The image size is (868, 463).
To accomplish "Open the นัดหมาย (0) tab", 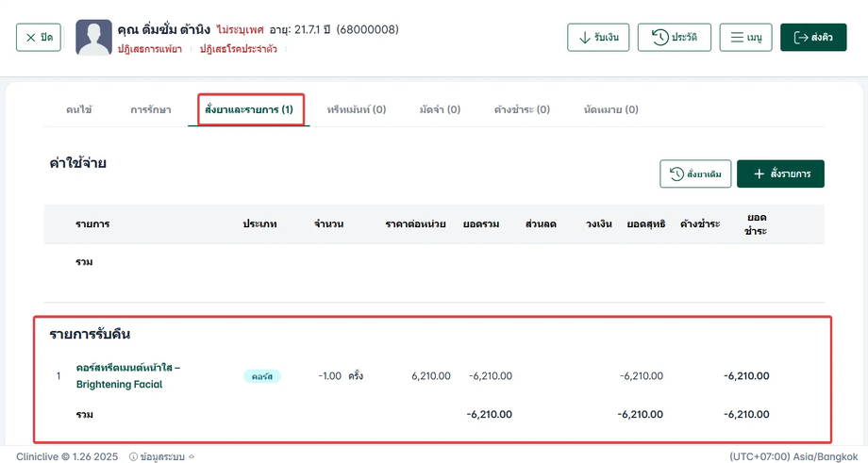I will pos(610,109).
